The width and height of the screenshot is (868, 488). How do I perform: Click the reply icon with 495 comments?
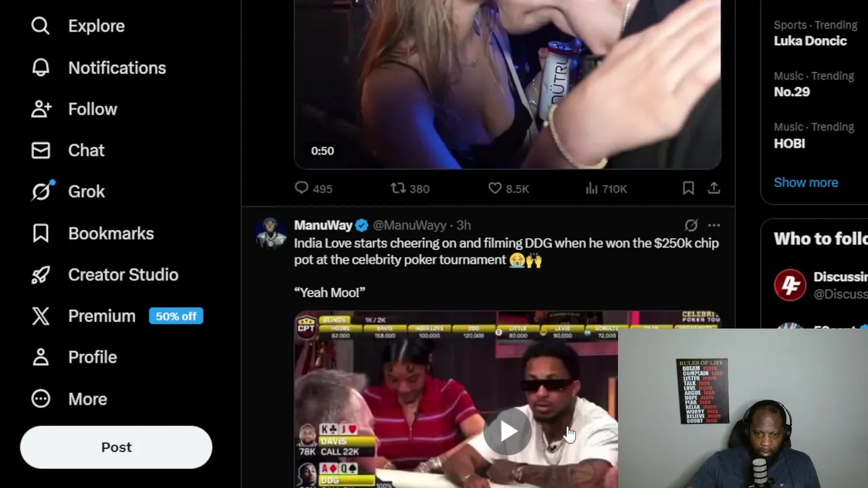click(x=302, y=188)
